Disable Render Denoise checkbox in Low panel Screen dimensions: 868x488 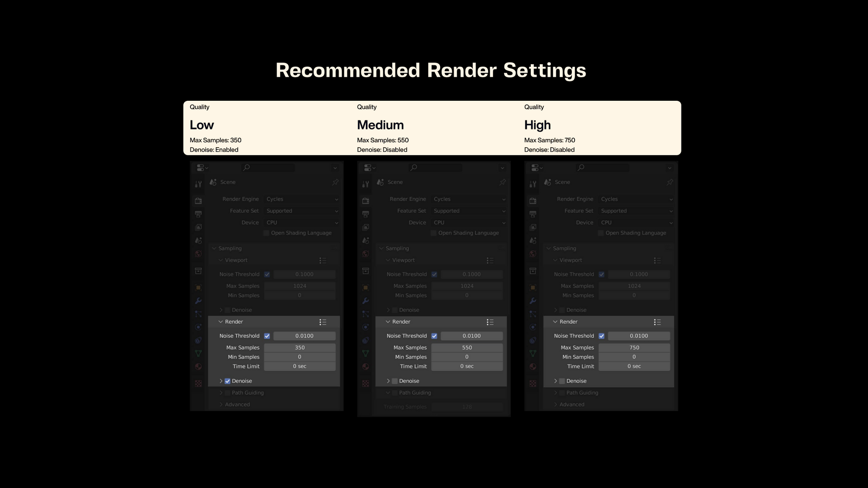tap(227, 381)
